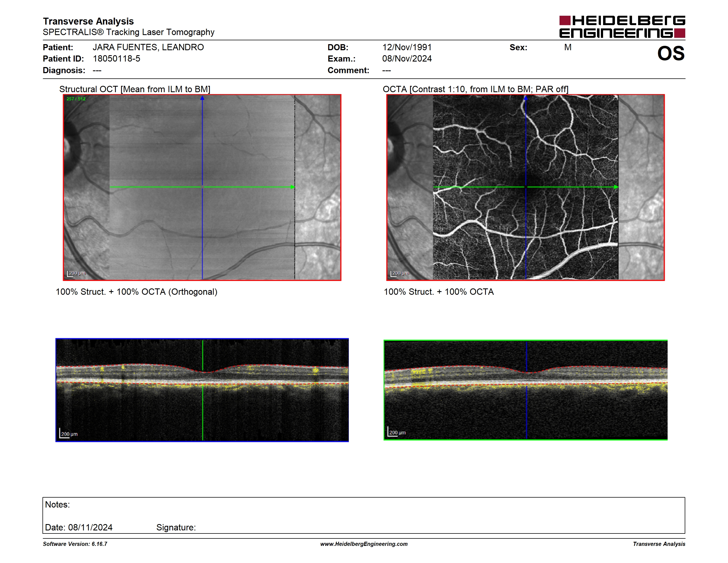Click the 200 µm scale in green-framed B-scan
This screenshot has height=563, width=728.
pyautogui.click(x=397, y=432)
